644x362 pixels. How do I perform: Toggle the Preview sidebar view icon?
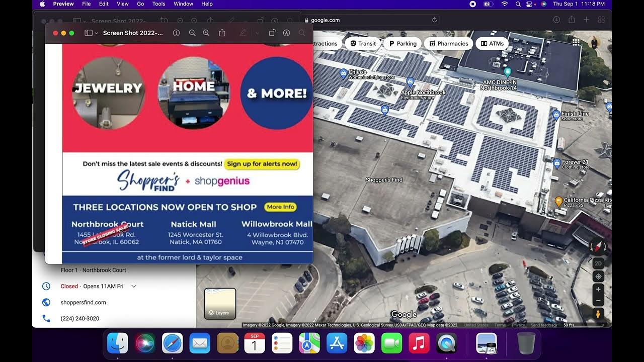point(88,33)
